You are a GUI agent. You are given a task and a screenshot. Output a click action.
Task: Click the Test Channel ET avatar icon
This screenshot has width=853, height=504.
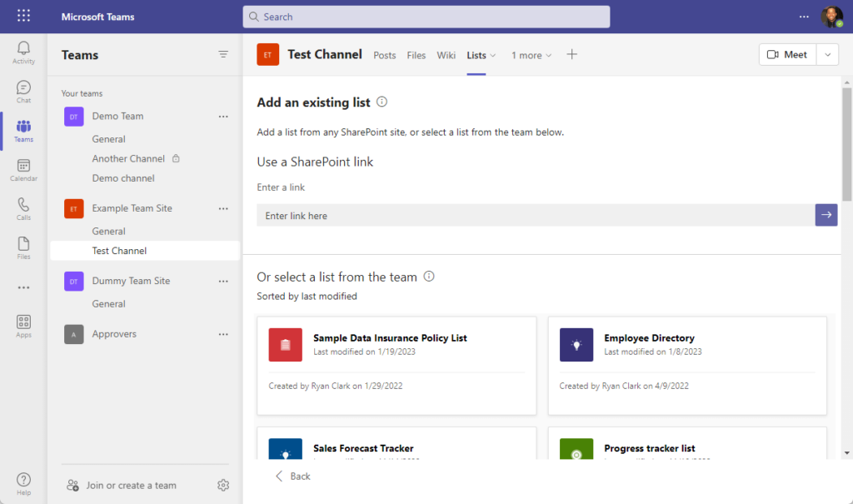[267, 54]
